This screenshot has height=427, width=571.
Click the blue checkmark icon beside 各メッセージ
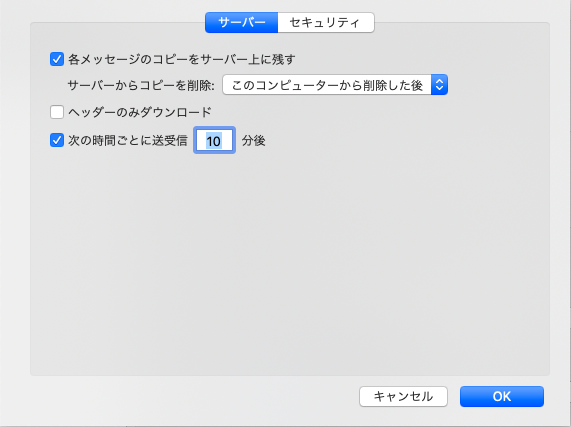coord(57,59)
